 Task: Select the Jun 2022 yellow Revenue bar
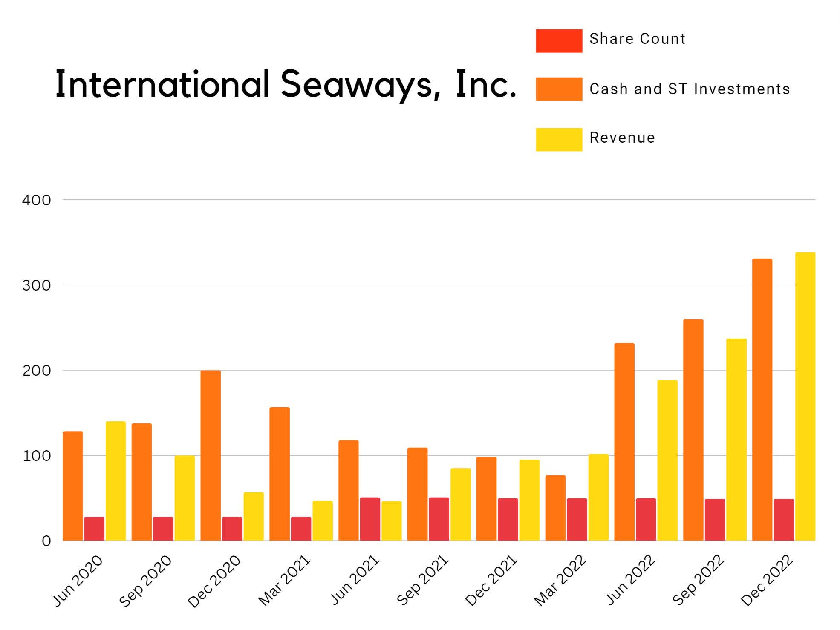(667, 460)
